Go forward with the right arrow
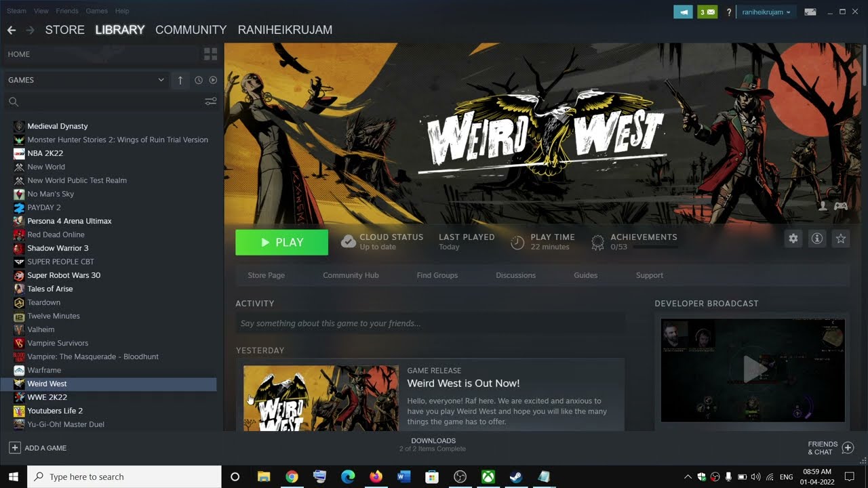The width and height of the screenshot is (868, 488). (30, 30)
